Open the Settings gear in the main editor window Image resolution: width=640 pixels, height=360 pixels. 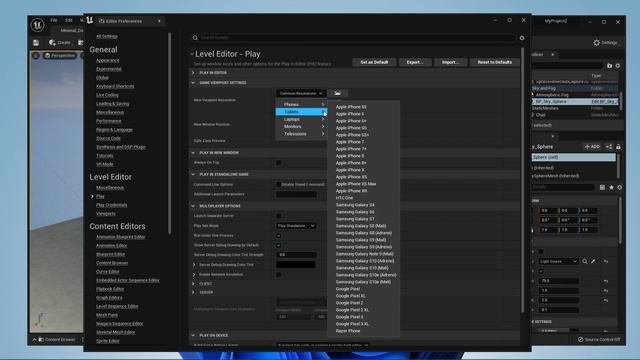click(596, 42)
